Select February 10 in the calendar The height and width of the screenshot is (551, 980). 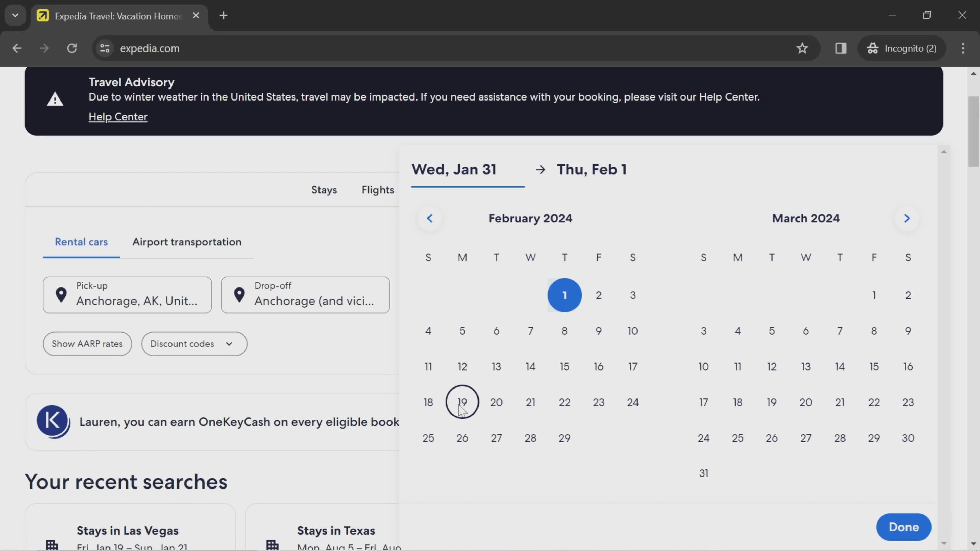click(x=633, y=331)
